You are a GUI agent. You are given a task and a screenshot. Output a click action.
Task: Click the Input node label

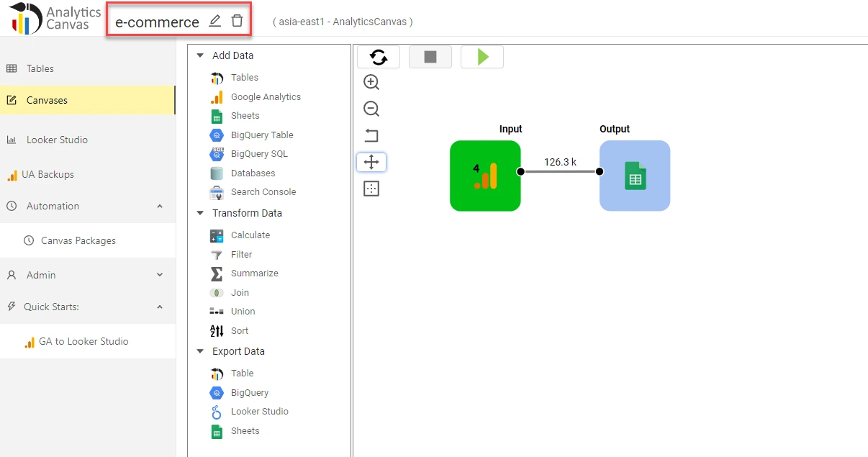tap(511, 129)
